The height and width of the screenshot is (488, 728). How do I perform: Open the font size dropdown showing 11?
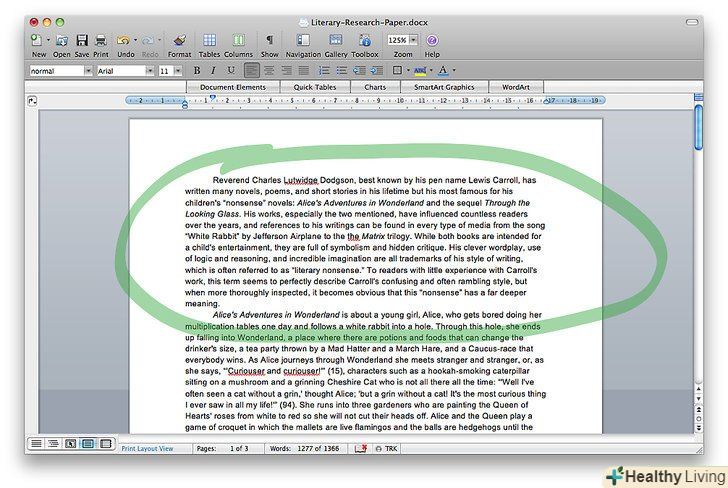(x=178, y=71)
